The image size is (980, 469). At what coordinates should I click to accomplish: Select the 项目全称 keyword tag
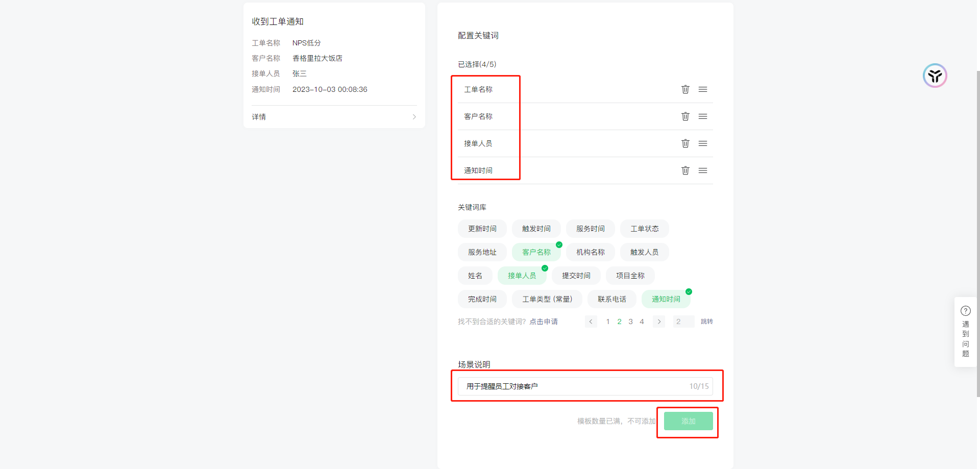(630, 276)
